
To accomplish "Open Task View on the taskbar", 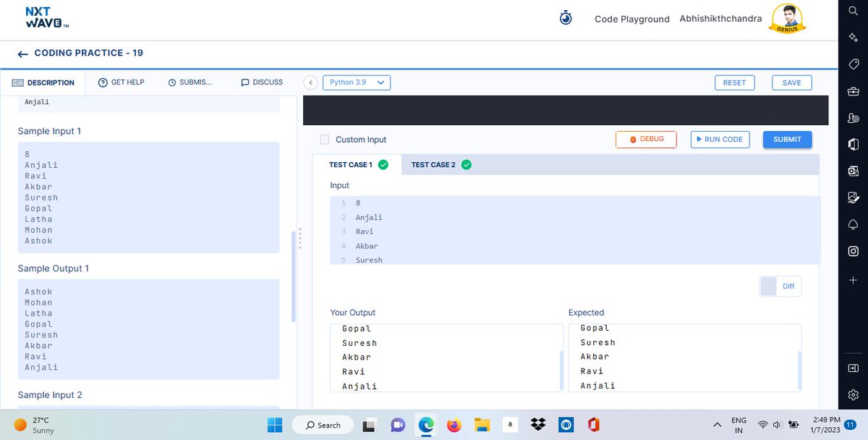I will coord(370,425).
